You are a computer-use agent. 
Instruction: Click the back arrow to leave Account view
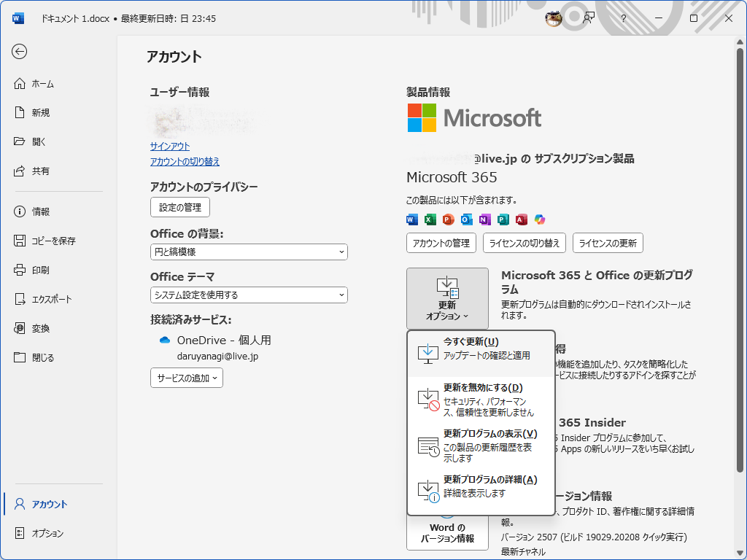point(20,52)
